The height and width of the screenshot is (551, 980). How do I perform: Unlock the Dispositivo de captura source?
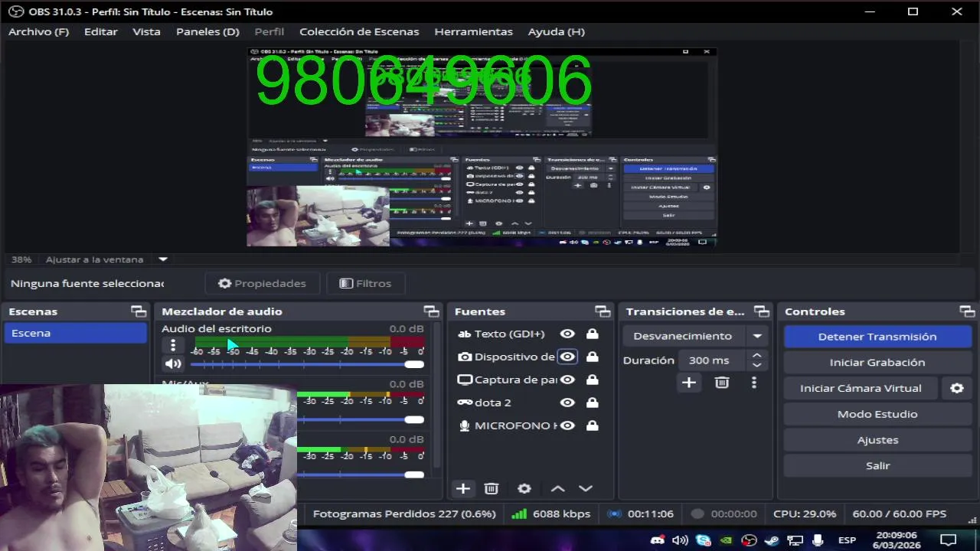[592, 357]
